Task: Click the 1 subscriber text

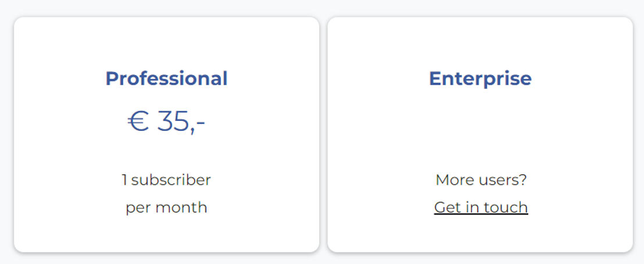Action: tap(166, 180)
